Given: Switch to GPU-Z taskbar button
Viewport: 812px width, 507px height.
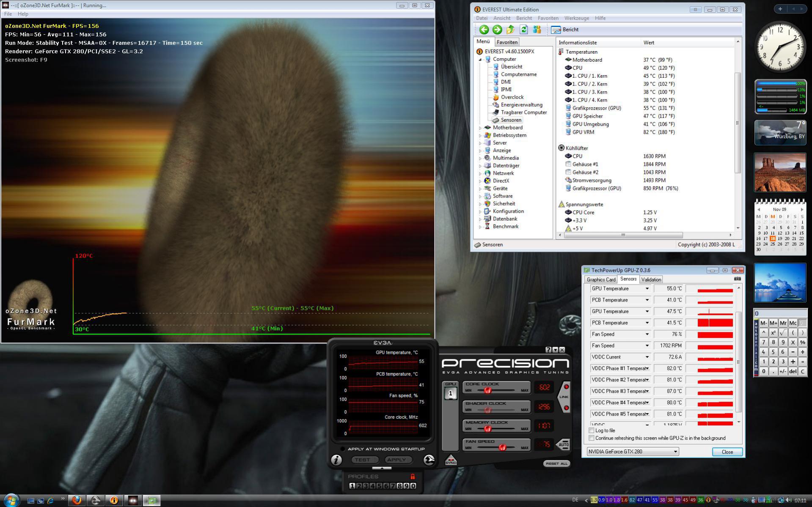Looking at the screenshot, I should (151, 501).
